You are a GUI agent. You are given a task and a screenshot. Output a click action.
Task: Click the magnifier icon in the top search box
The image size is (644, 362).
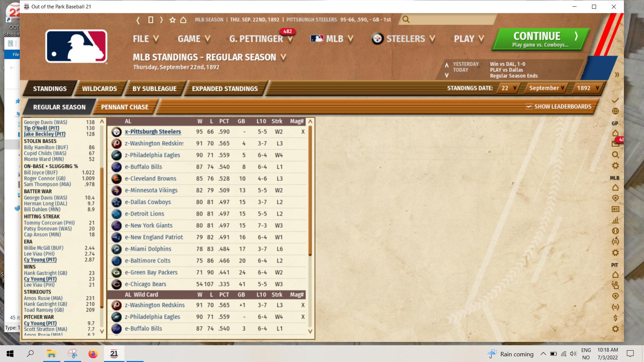point(406,19)
